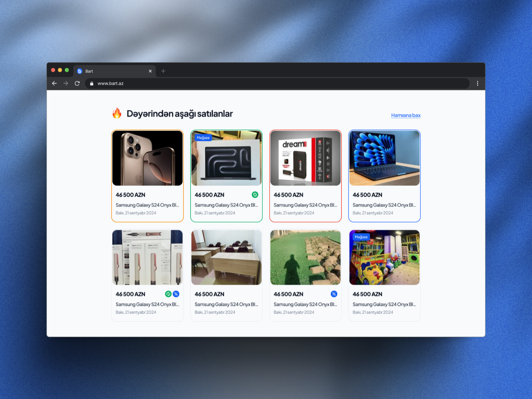Click the listing title on the red-bordered dream card
The width and height of the screenshot is (532, 399).
point(305,205)
